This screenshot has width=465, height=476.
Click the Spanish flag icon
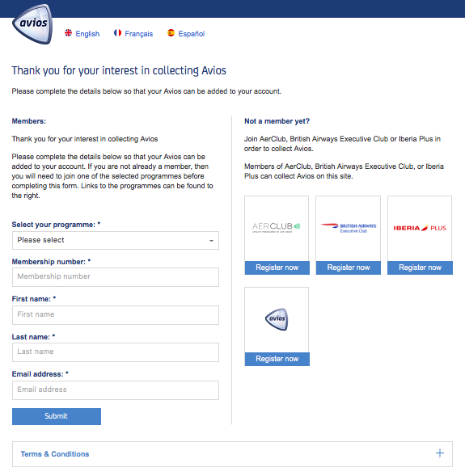171,33
